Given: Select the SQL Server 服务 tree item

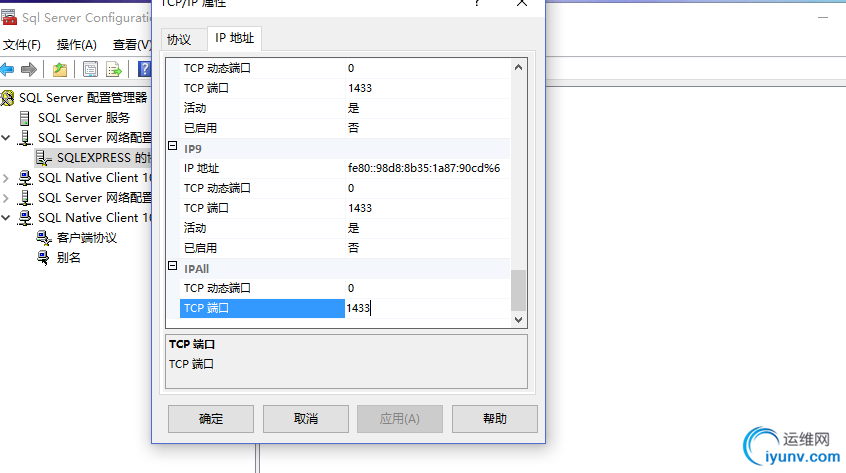Looking at the screenshot, I should click(84, 118).
